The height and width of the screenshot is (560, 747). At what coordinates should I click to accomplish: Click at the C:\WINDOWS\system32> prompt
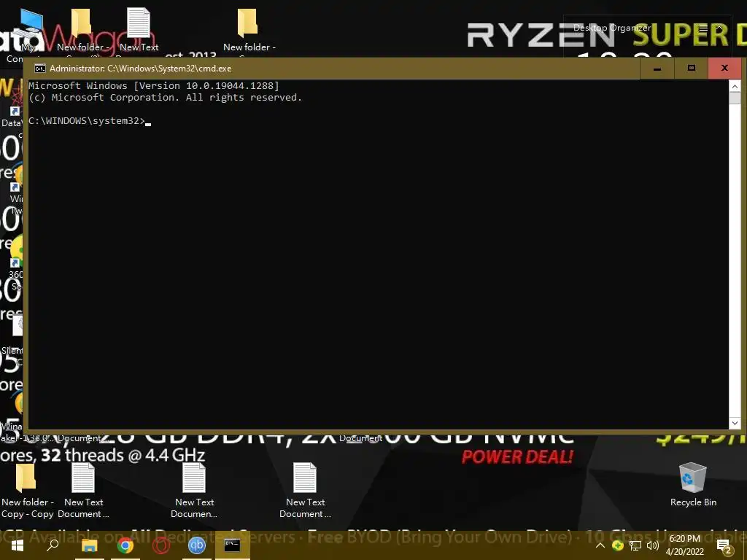pos(87,121)
